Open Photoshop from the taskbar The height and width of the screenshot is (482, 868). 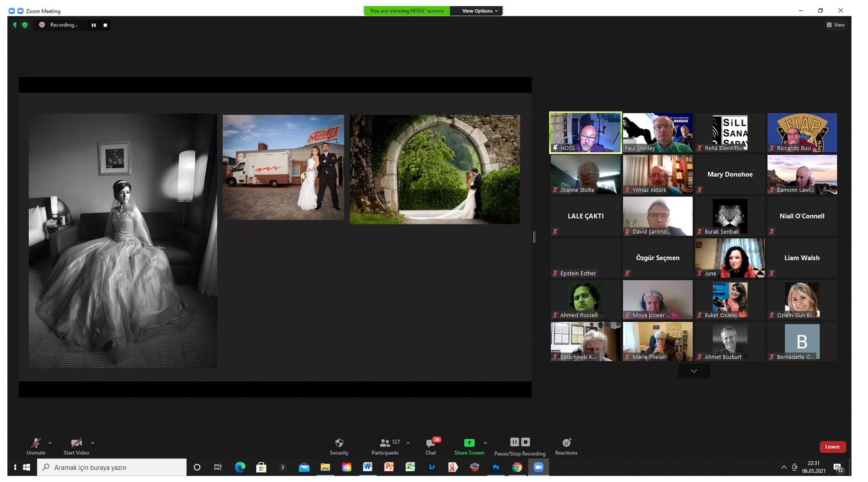pos(496,467)
